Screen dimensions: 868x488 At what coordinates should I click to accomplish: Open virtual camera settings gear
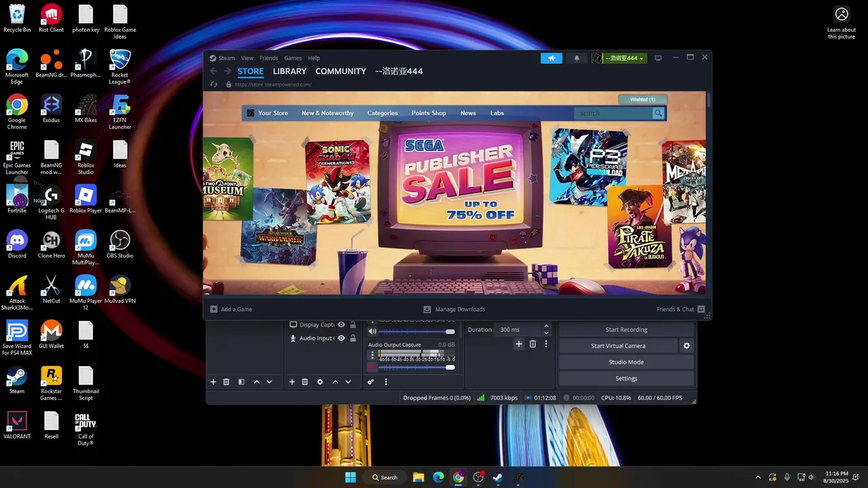point(686,346)
